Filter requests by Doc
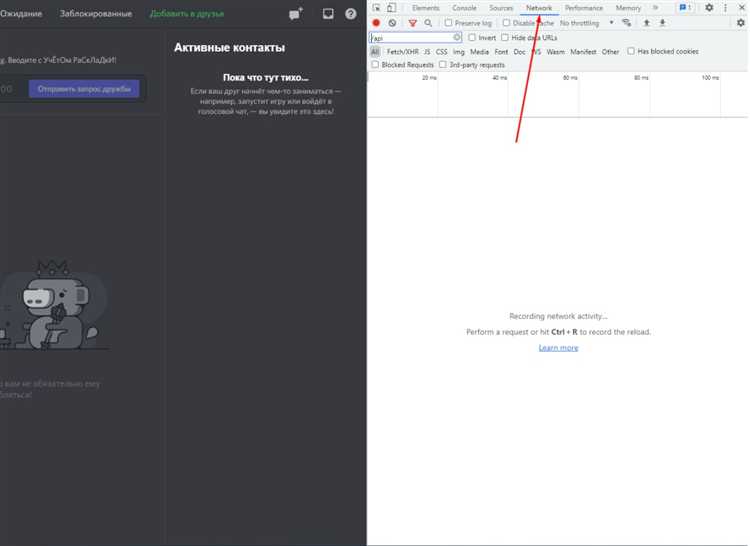The width and height of the screenshot is (750, 546). [x=519, y=52]
